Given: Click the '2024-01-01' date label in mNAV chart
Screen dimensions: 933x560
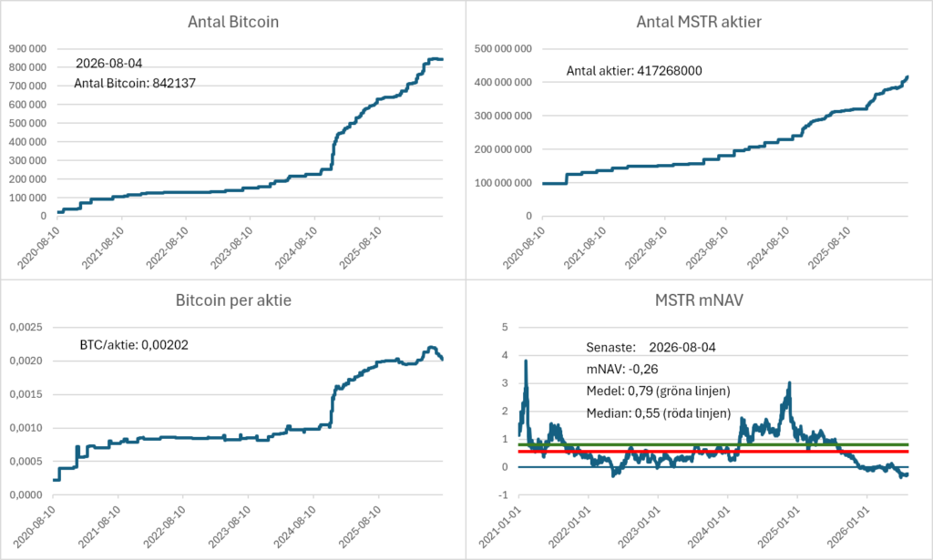Looking at the screenshot, I should coord(707,526).
